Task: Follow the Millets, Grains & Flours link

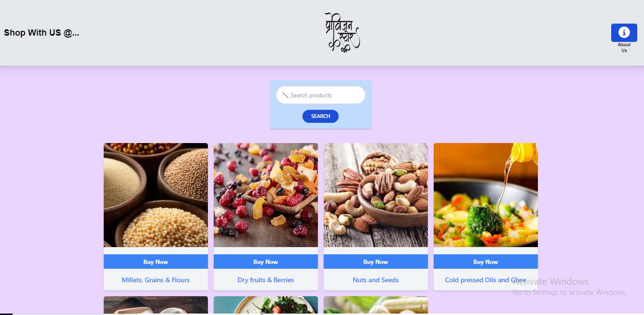Action: coord(156,280)
